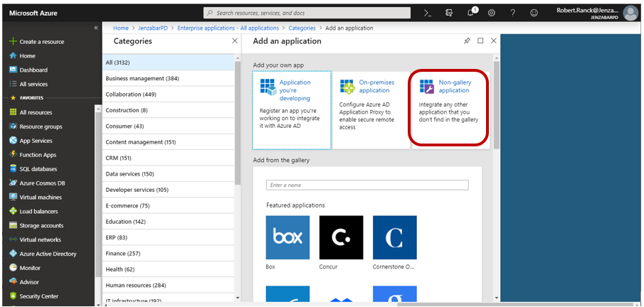
Task: Open the directory and subscription filter icon
Action: point(448,13)
